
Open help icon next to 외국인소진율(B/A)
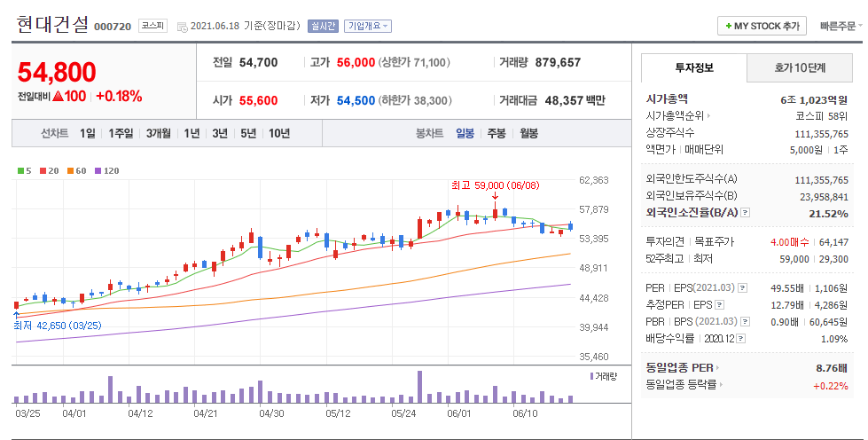click(x=745, y=213)
